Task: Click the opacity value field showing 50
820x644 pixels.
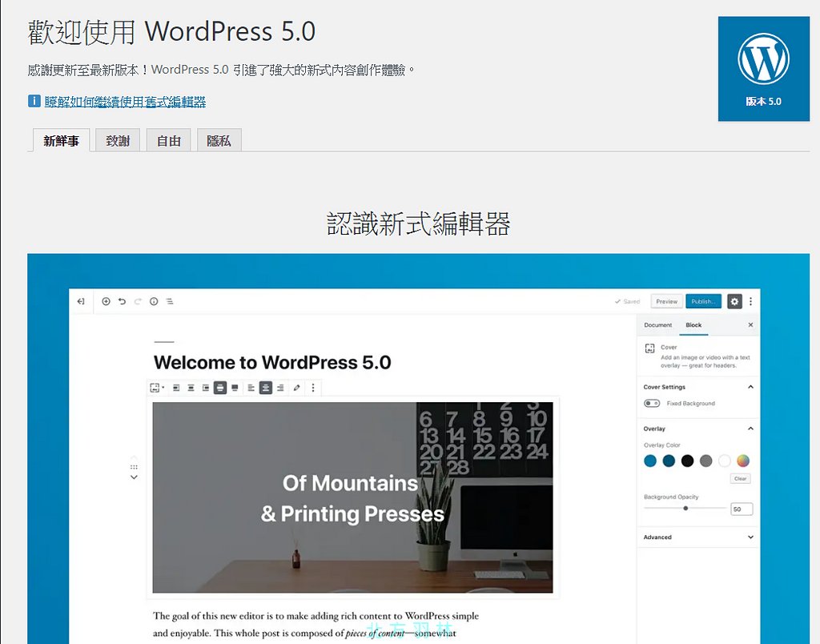Action: (x=741, y=509)
